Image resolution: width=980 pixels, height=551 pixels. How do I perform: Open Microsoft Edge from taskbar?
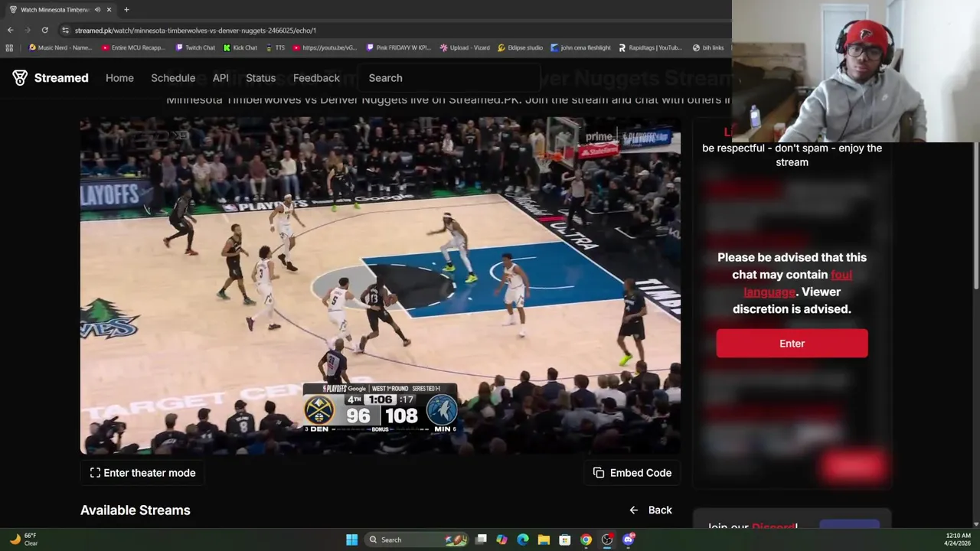[523, 540]
